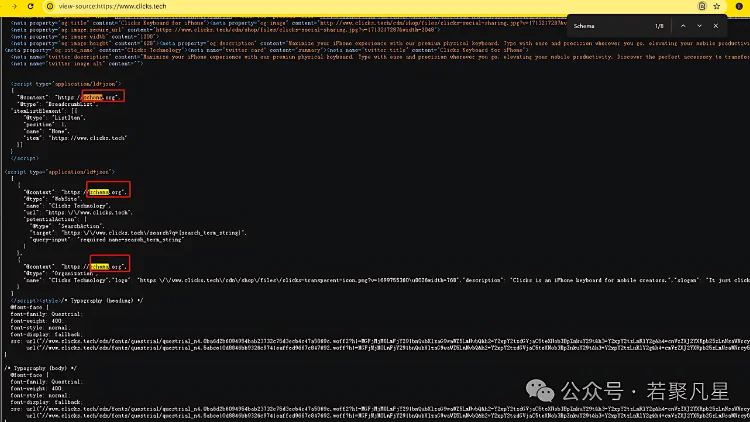Click the "@type": "Organization" line
750x422 pixels.
60,273
